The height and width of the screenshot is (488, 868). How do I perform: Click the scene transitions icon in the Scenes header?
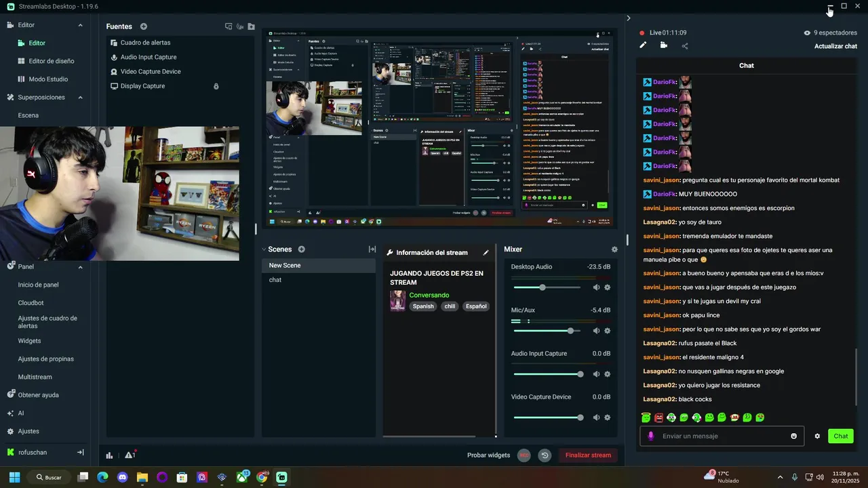click(x=372, y=249)
